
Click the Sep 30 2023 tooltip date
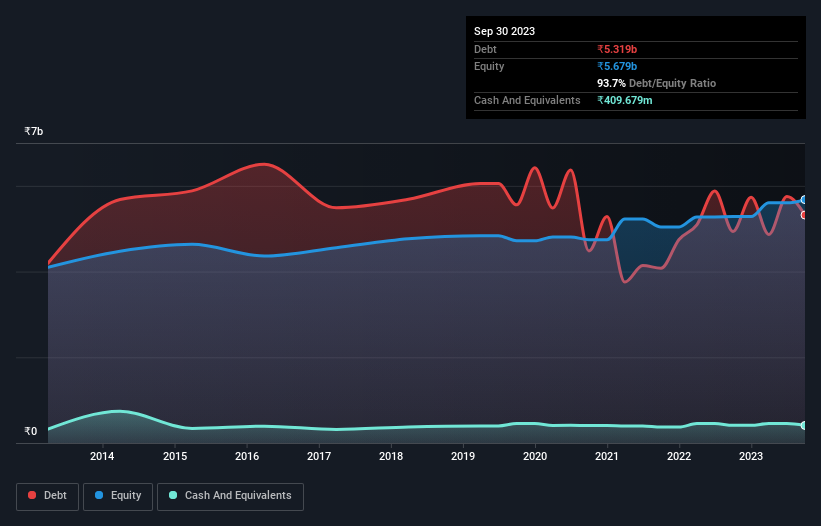point(504,31)
